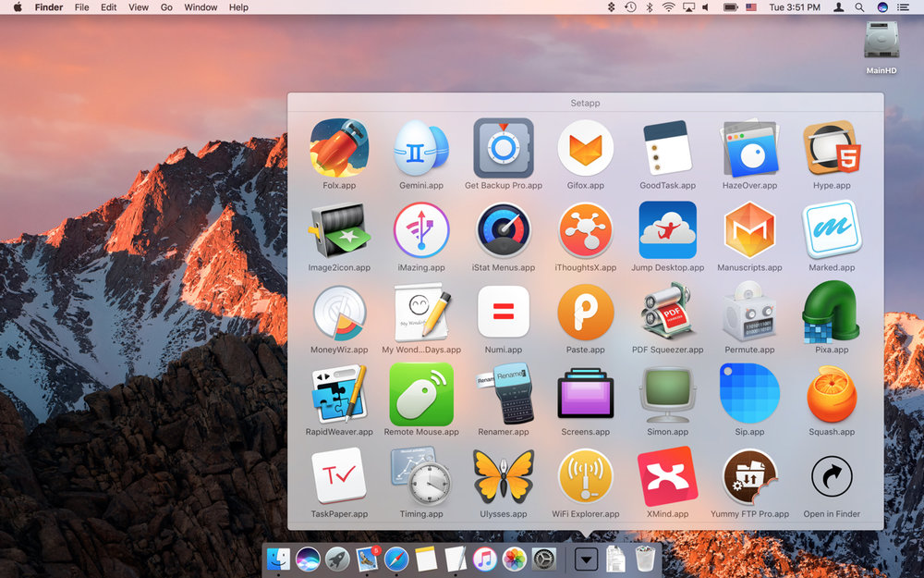The height and width of the screenshot is (578, 924).
Task: Open the Spotlight search magnifier
Action: pyautogui.click(x=860, y=7)
